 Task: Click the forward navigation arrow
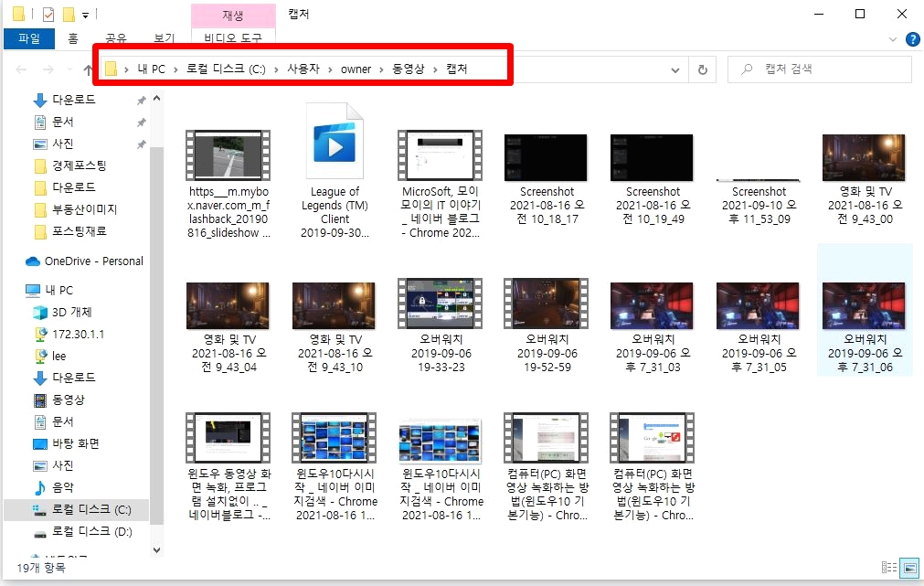click(x=48, y=69)
